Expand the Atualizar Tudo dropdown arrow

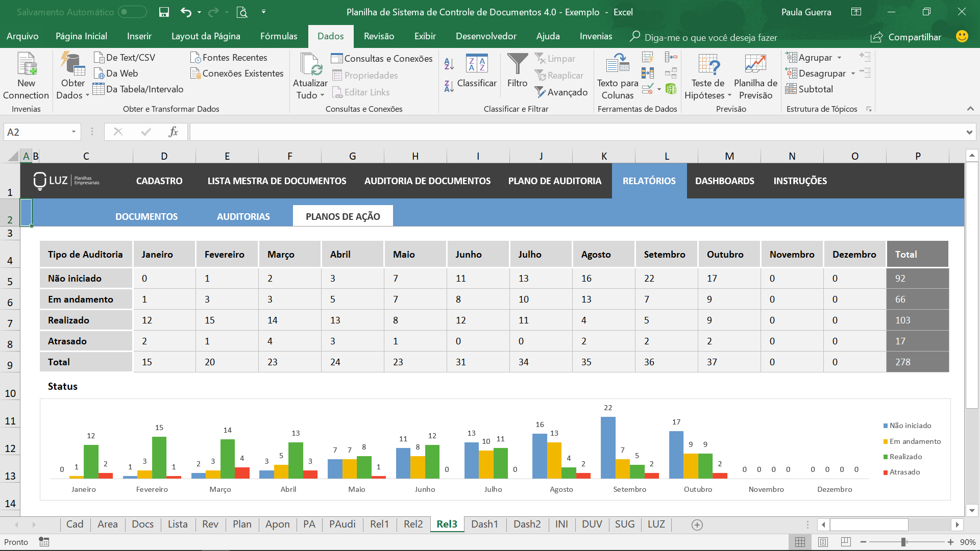[x=322, y=95]
